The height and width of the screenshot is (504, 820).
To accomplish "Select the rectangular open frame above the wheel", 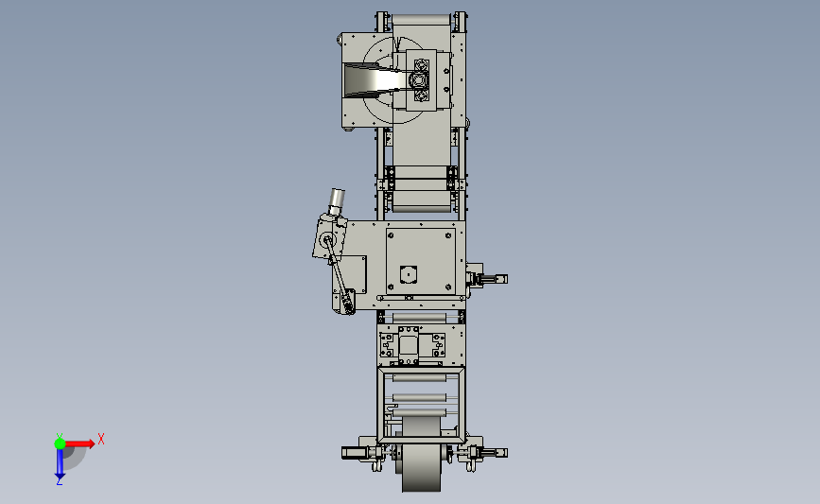I will pos(421,406).
